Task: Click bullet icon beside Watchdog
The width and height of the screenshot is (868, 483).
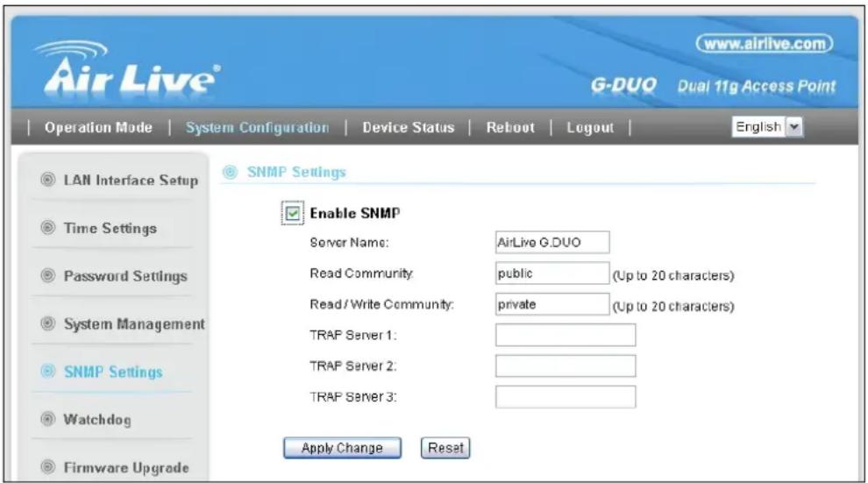Action: (48, 419)
